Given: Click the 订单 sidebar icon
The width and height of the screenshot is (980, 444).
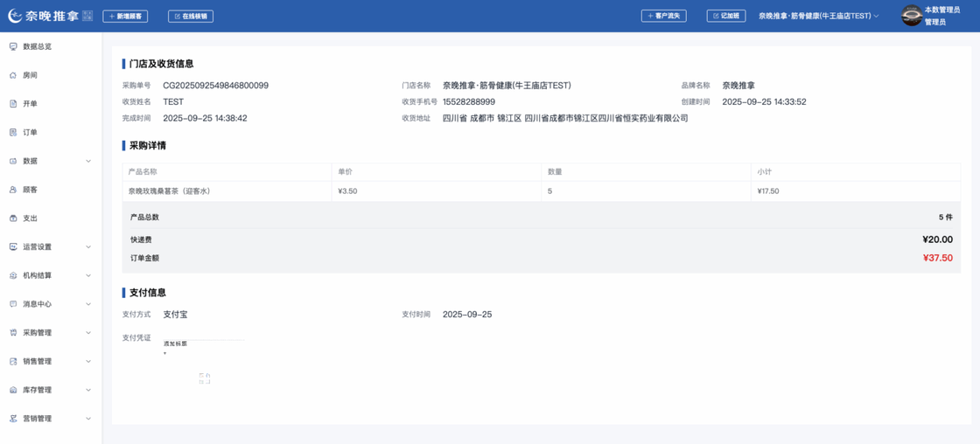Looking at the screenshot, I should [x=13, y=132].
